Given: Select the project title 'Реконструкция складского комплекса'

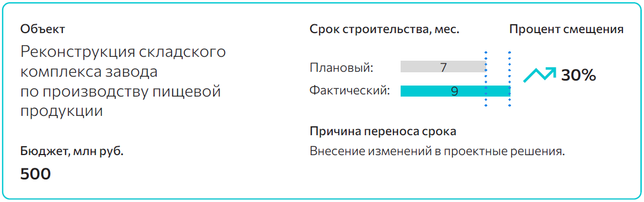Looking at the screenshot, I should pos(123,62).
